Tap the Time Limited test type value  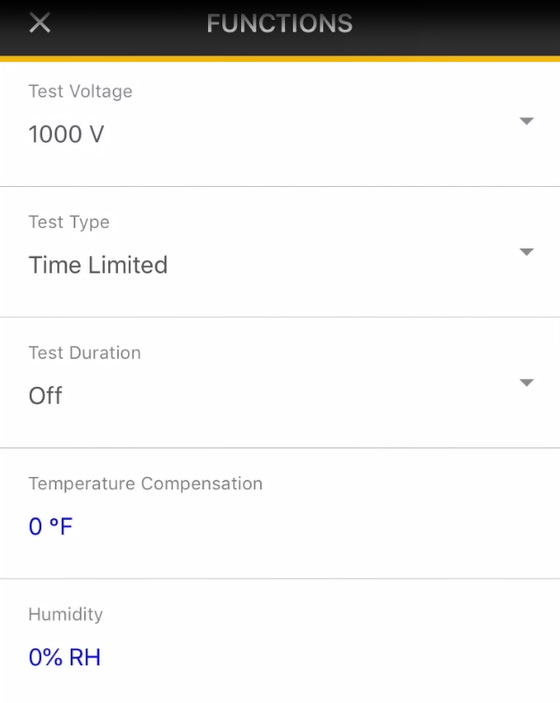98,265
